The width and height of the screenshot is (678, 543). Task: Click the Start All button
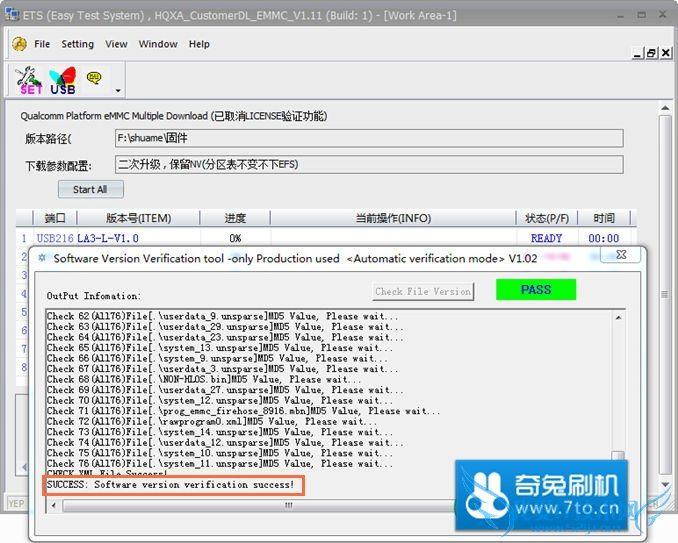pyautogui.click(x=90, y=189)
